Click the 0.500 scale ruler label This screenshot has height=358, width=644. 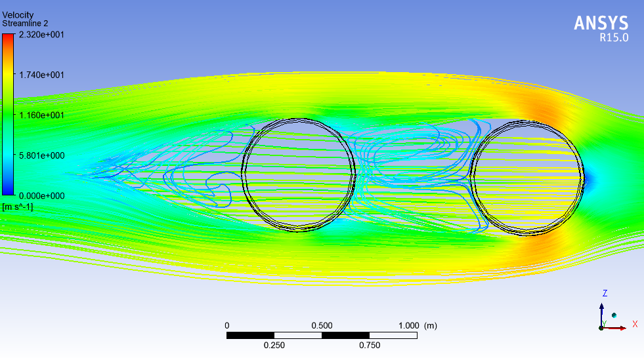coord(322,326)
